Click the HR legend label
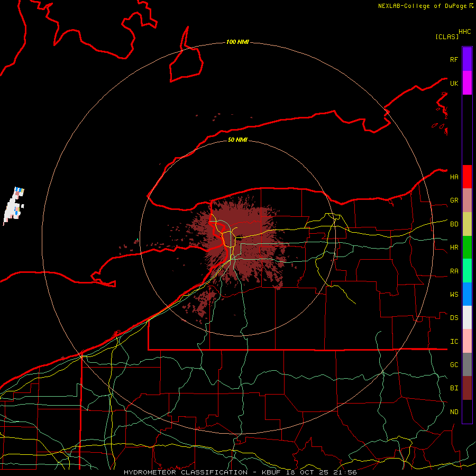The image size is (476, 476). [x=454, y=248]
